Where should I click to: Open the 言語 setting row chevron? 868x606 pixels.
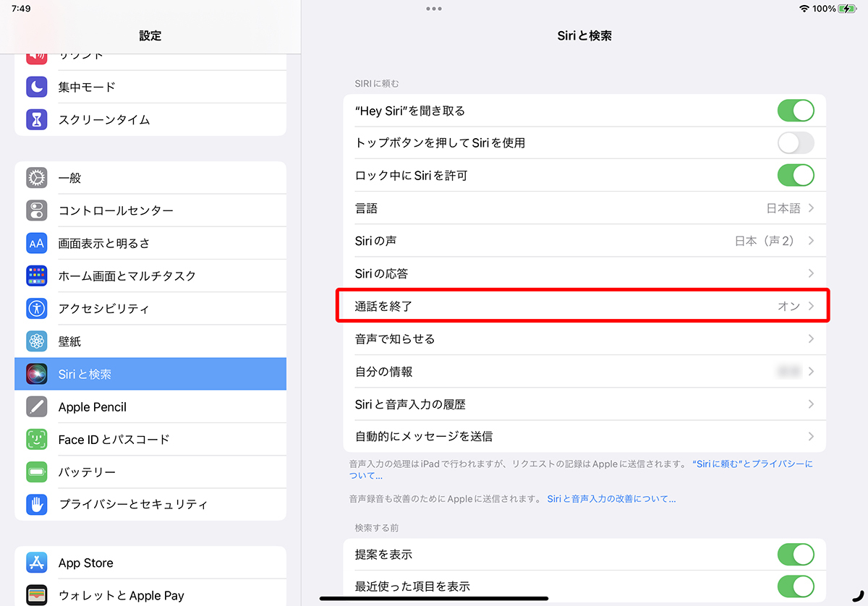811,208
